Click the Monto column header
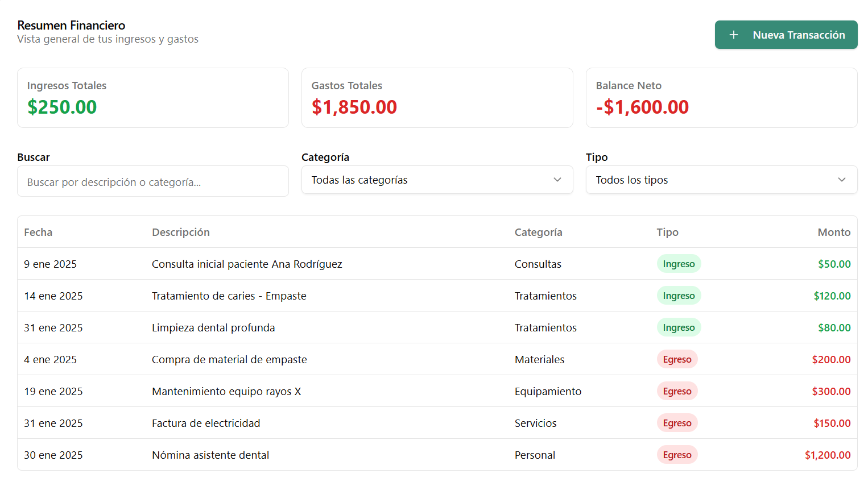The width and height of the screenshot is (868, 486). point(834,232)
